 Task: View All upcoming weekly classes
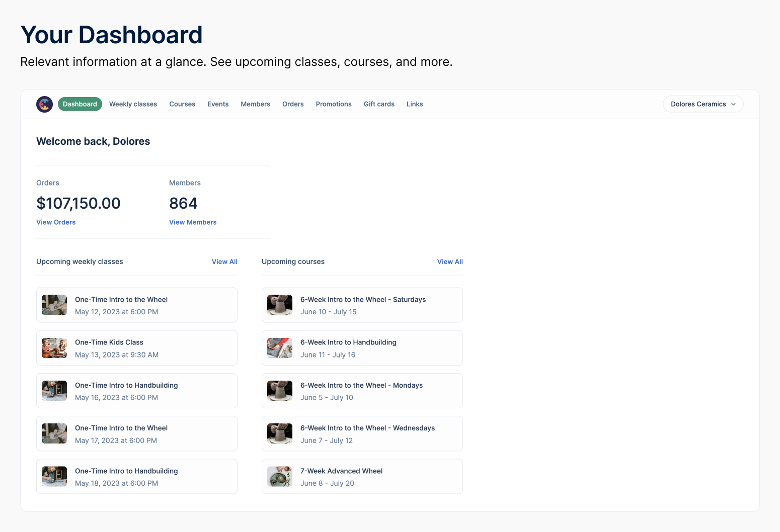[x=224, y=261]
